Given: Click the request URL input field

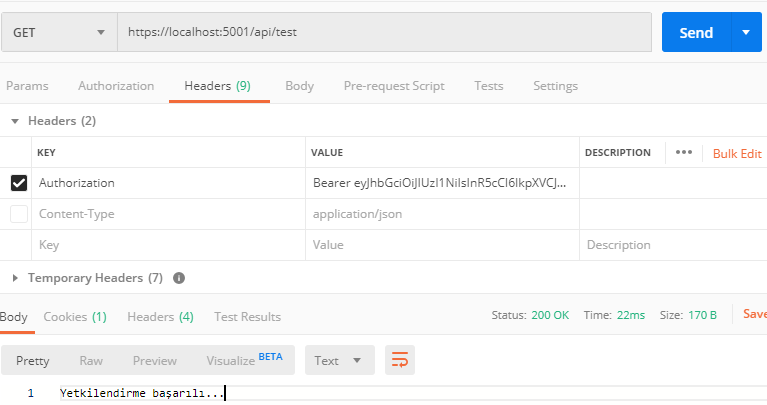Looking at the screenshot, I should [385, 32].
